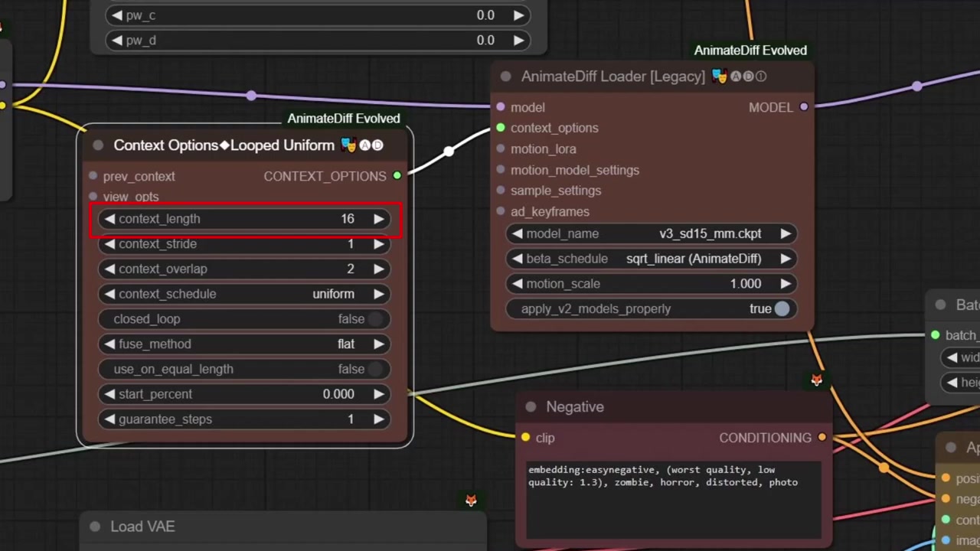The image size is (980, 551).
Task: Open the model_name v3_sd15_mm.ckpt combo
Action: (x=652, y=233)
